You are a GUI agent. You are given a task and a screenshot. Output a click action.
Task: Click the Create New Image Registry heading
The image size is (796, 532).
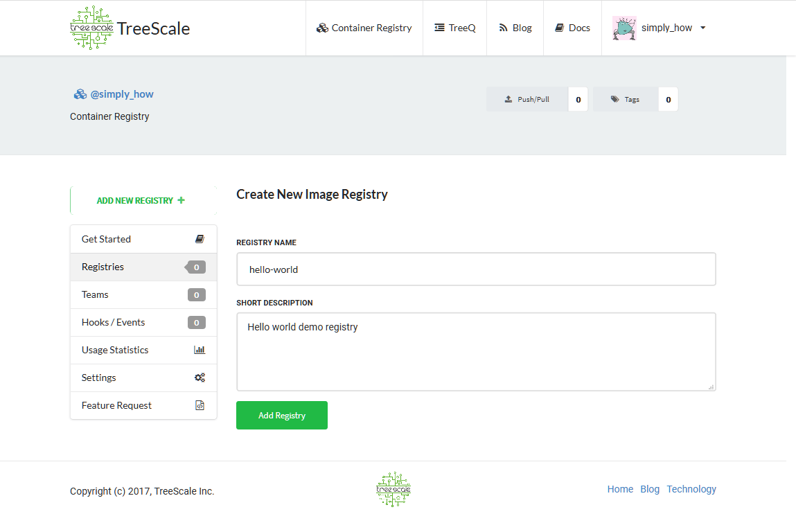click(312, 195)
